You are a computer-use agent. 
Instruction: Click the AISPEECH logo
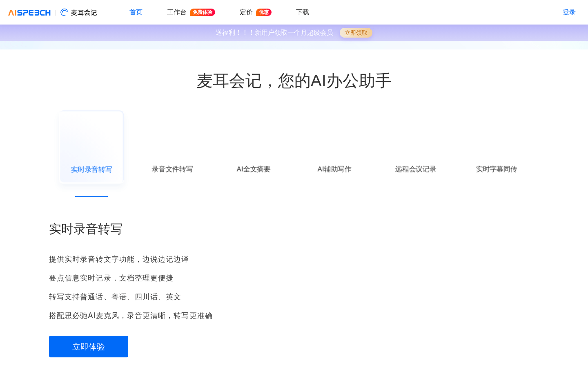29,13
